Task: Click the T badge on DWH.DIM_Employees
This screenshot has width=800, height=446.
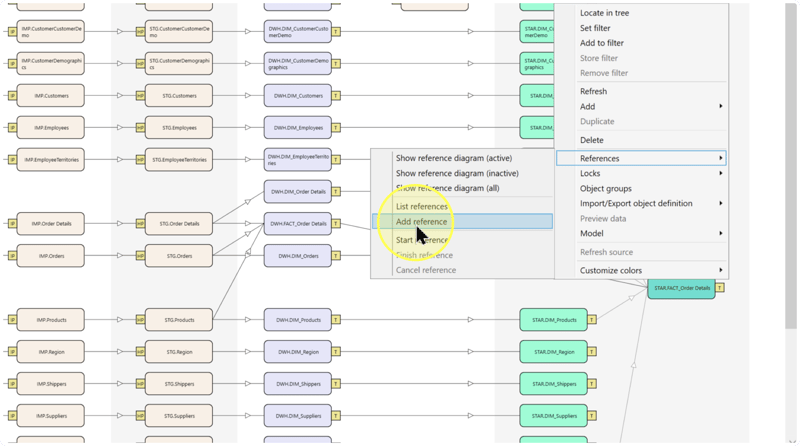Action: (x=336, y=128)
